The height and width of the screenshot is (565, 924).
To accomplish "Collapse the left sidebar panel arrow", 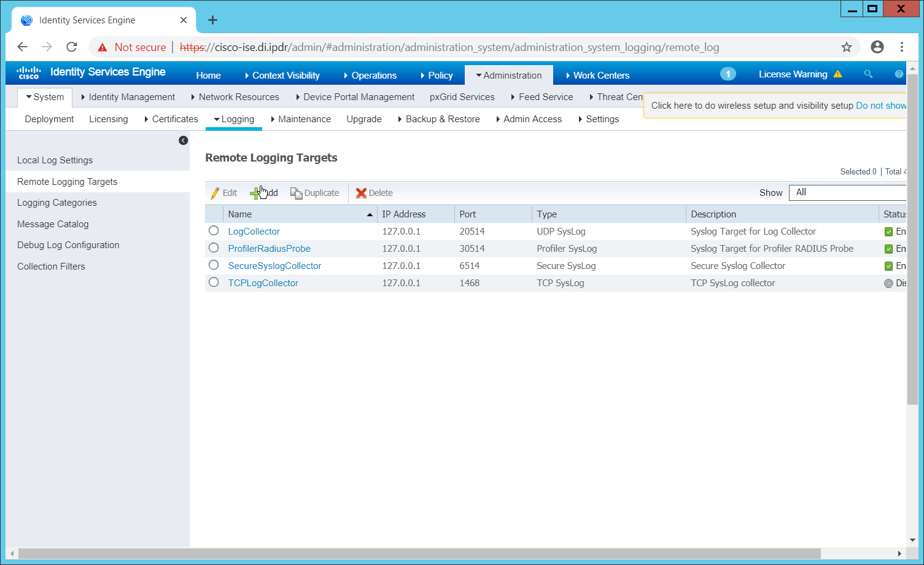I will [x=183, y=141].
